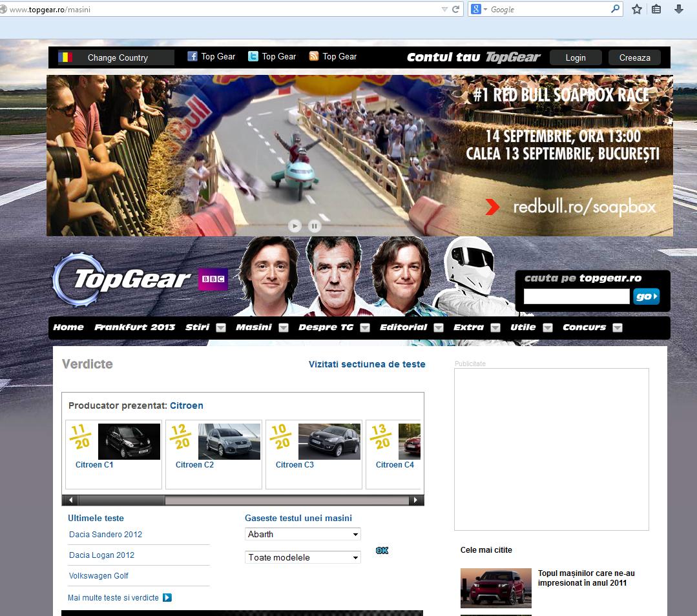
Task: Bookmark page with star icon
Action: (x=637, y=9)
